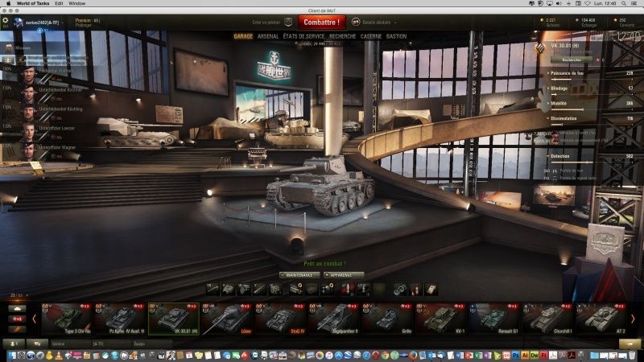
Task: Select the AT 2 tank in carousel
Action: [x=601, y=319]
